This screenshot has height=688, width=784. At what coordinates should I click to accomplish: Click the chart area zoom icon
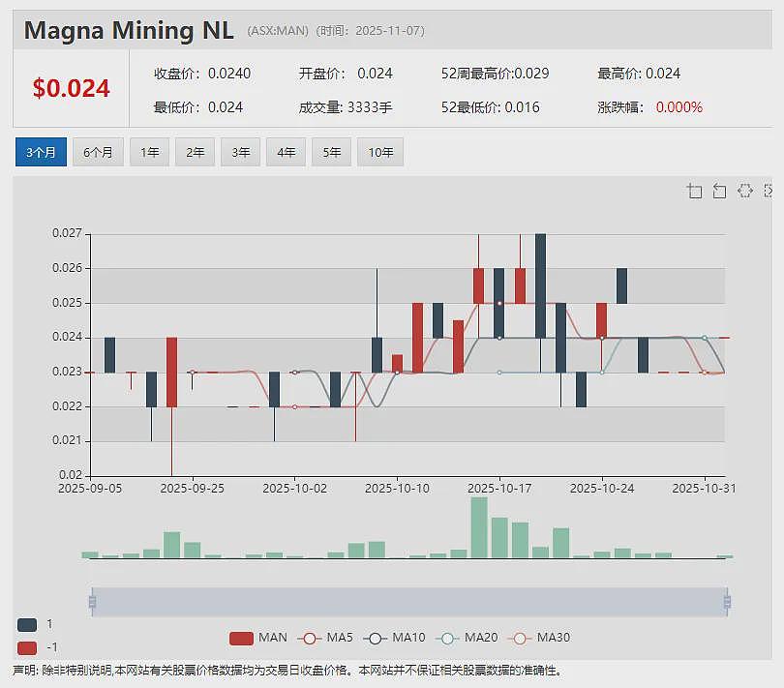tap(695, 191)
